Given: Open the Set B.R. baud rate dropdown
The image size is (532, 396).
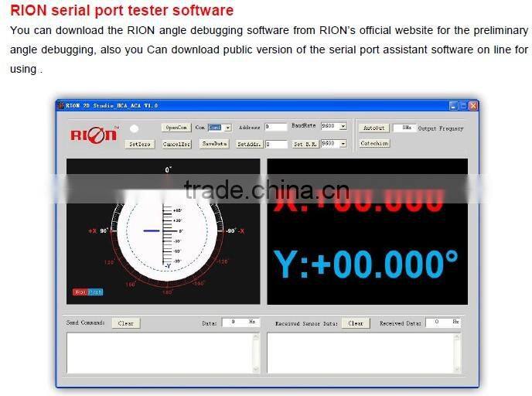Looking at the screenshot, I should 343,144.
